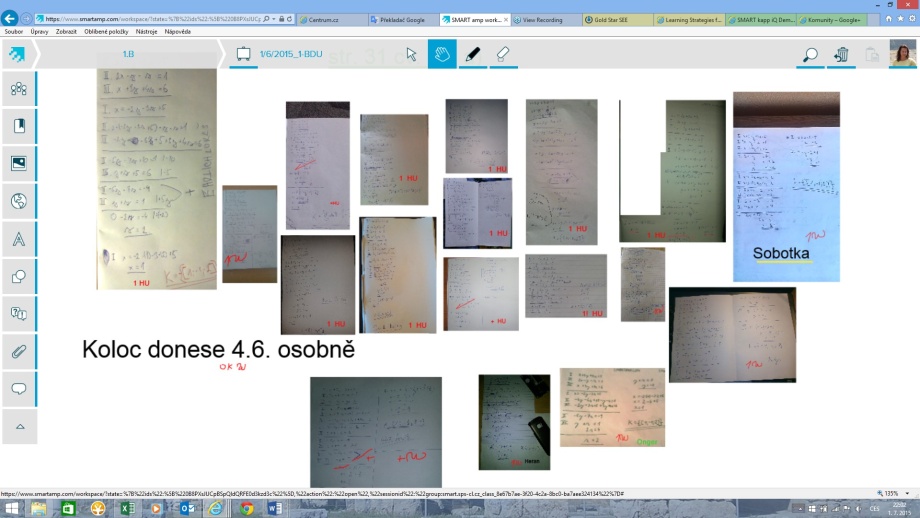Switch to the Komunity Google+ tab
Screen dimensions: 920x518
click(832, 19)
